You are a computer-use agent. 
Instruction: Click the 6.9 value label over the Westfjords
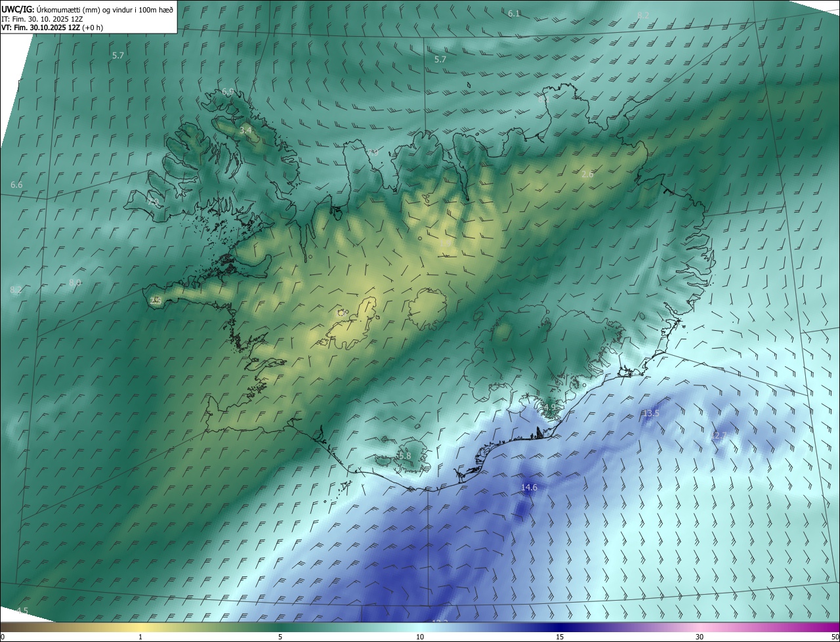click(228, 91)
